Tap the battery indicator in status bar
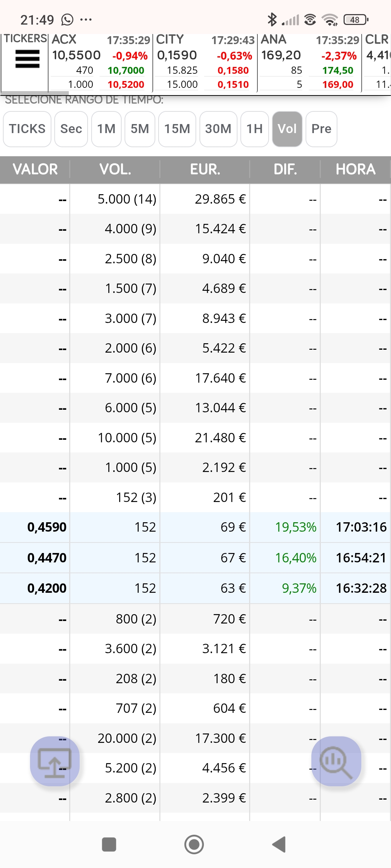 point(356,20)
